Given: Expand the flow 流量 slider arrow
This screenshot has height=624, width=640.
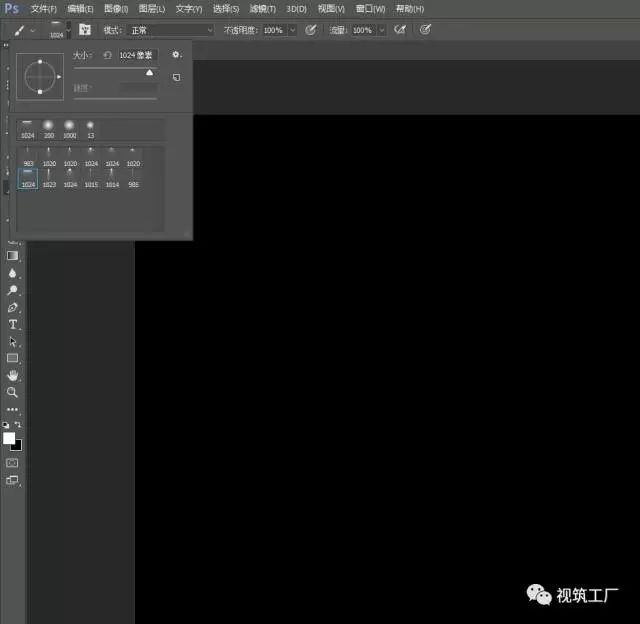Looking at the screenshot, I should click(382, 30).
